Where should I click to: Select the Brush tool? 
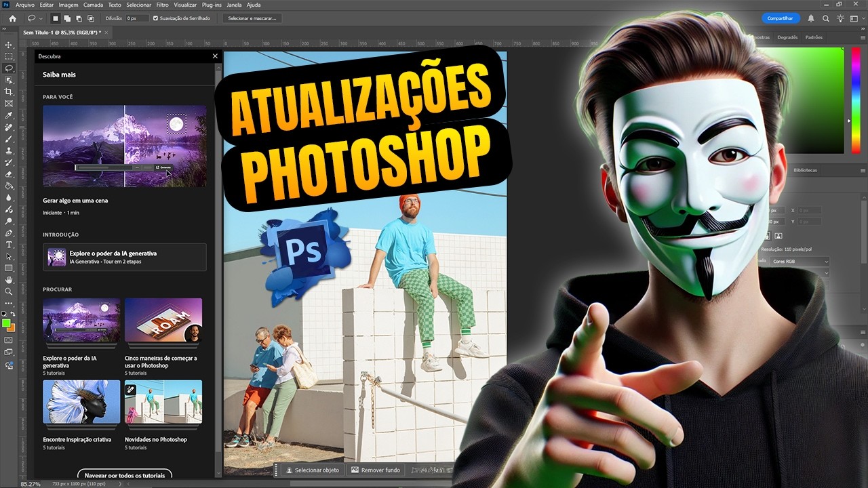[x=9, y=139]
